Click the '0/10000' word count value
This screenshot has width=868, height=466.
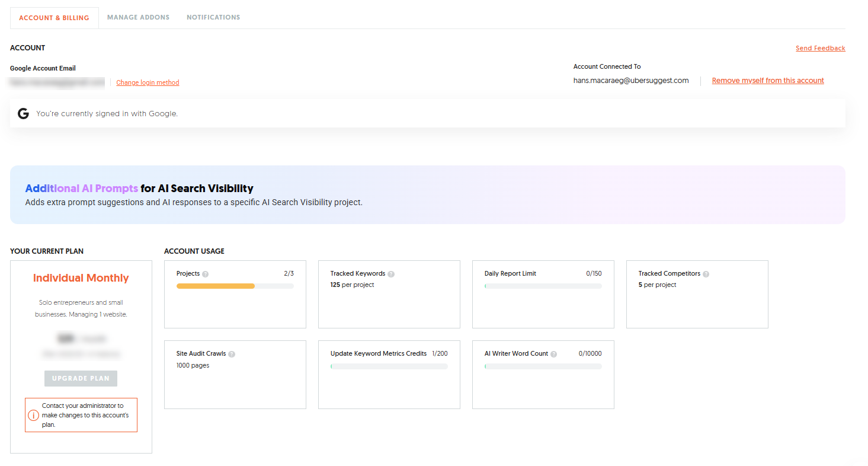click(590, 353)
